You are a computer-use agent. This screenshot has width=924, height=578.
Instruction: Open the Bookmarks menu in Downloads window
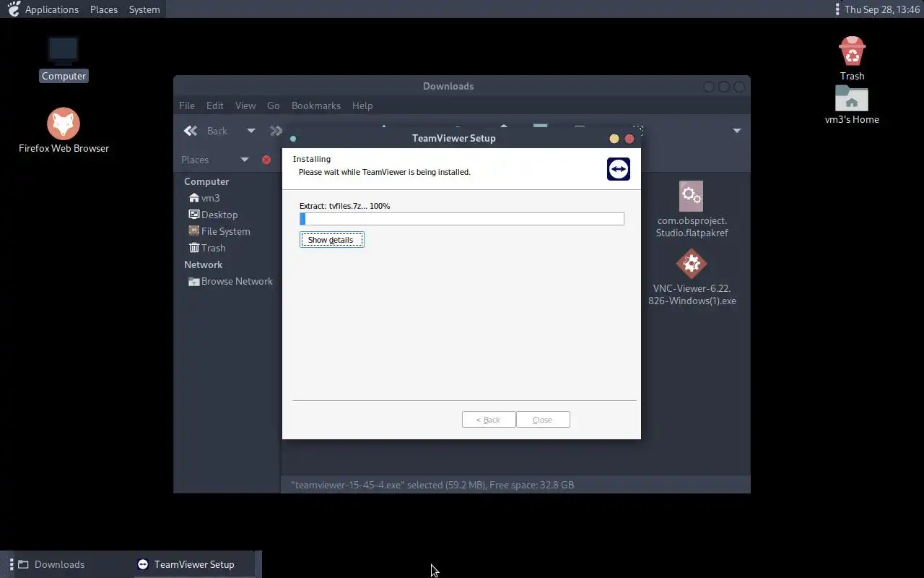tap(316, 105)
